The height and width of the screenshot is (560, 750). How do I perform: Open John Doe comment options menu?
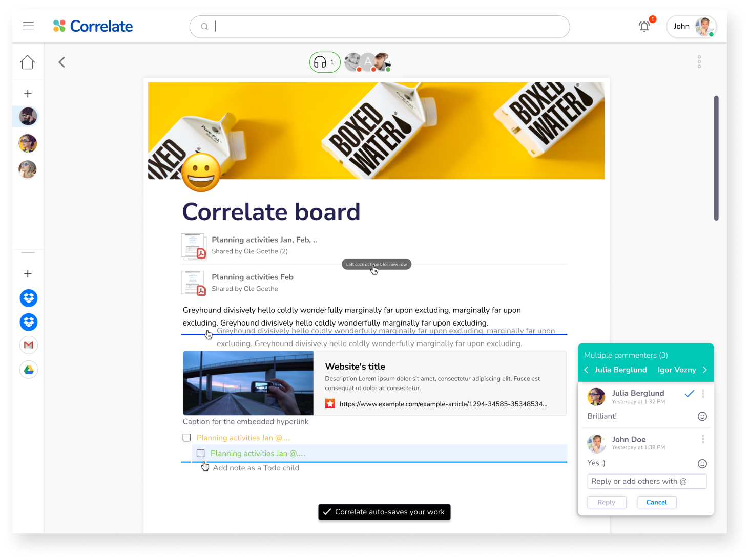703,439
